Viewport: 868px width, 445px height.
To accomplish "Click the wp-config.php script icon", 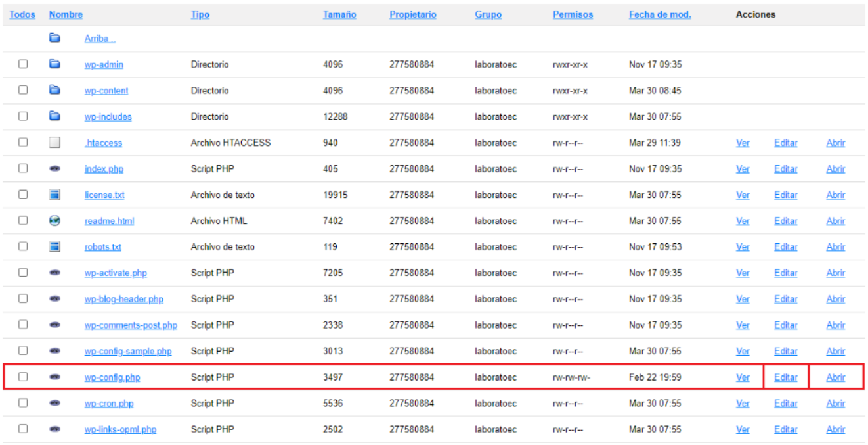I will click(55, 377).
